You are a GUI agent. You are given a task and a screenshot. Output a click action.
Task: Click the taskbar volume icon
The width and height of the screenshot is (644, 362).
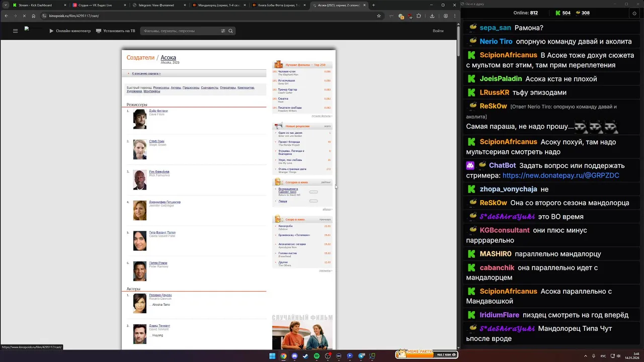click(x=618, y=356)
